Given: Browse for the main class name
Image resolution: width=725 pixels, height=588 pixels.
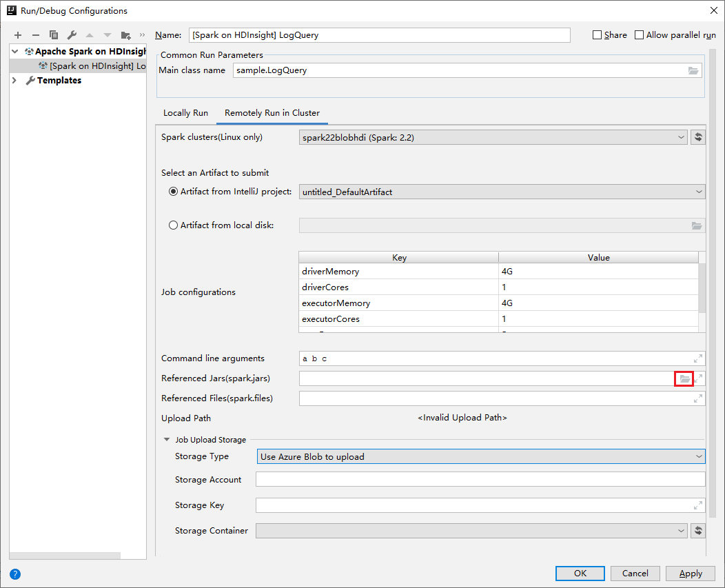Looking at the screenshot, I should (693, 70).
